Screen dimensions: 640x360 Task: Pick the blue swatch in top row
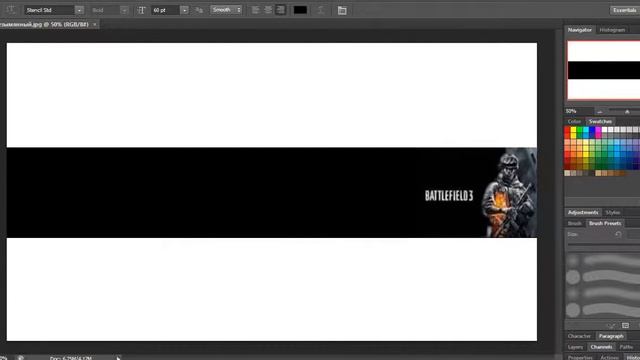pyautogui.click(x=592, y=130)
